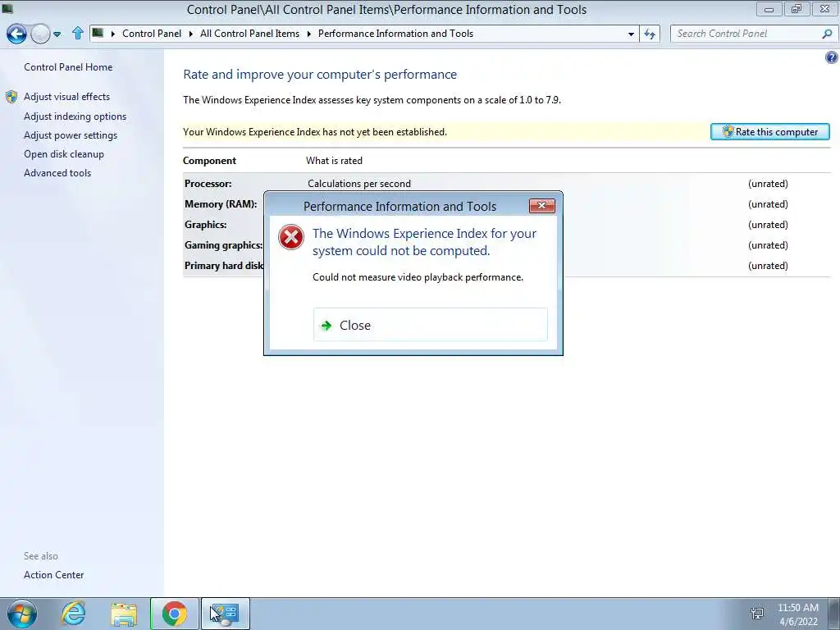Click the greyed-out forward navigation button
This screenshot has height=630, width=840.
[x=40, y=34]
